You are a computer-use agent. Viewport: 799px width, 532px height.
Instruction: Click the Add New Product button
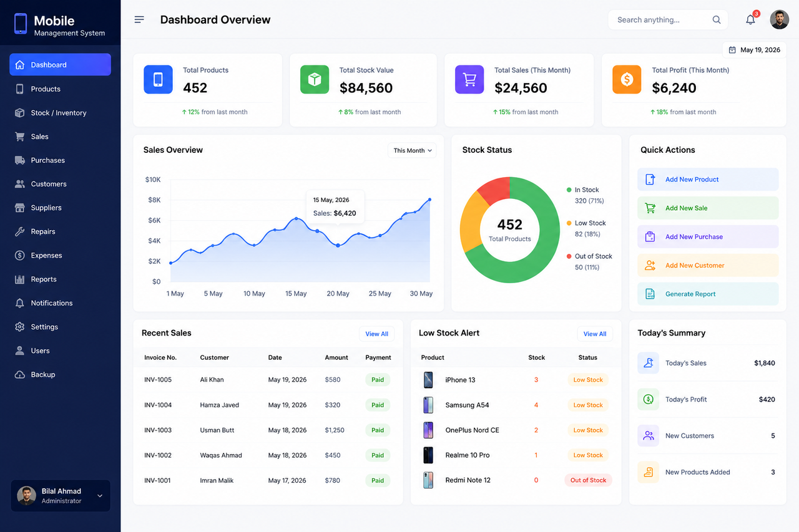tap(708, 180)
